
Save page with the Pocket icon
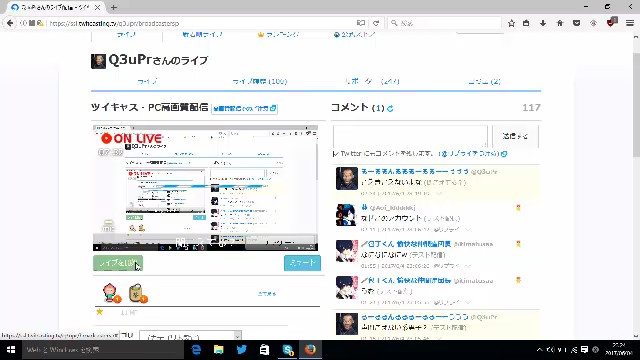click(x=576, y=23)
